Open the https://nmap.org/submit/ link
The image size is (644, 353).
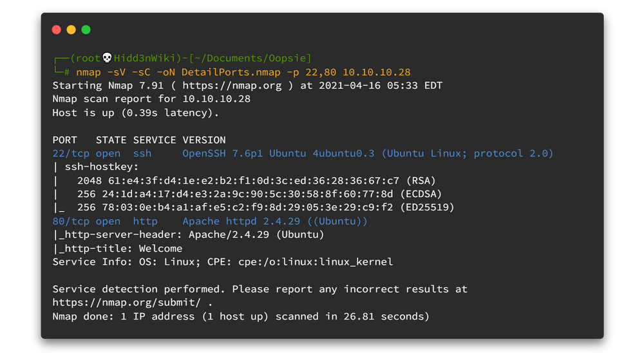129,302
